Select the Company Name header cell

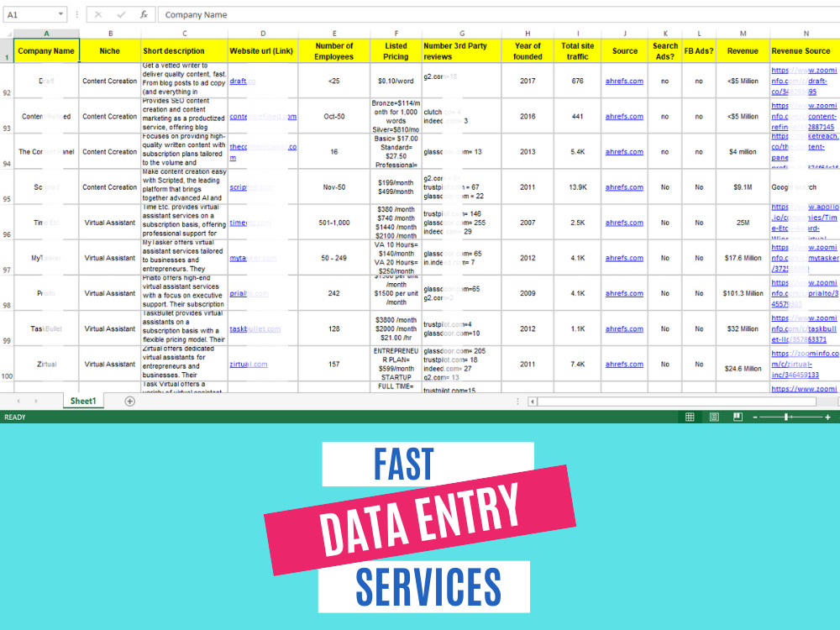46,51
